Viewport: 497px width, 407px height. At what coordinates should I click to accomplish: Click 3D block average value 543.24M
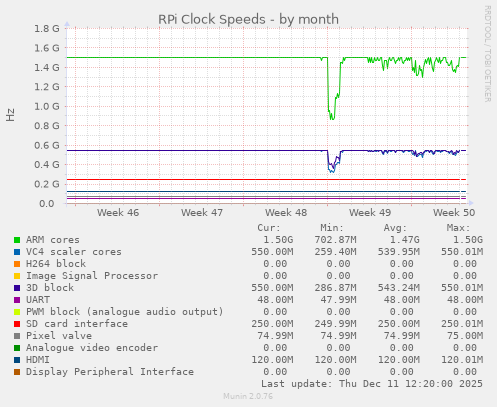point(399,288)
